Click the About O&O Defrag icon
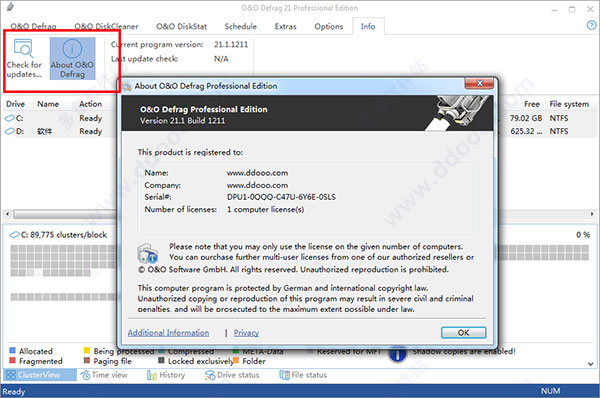 click(72, 49)
